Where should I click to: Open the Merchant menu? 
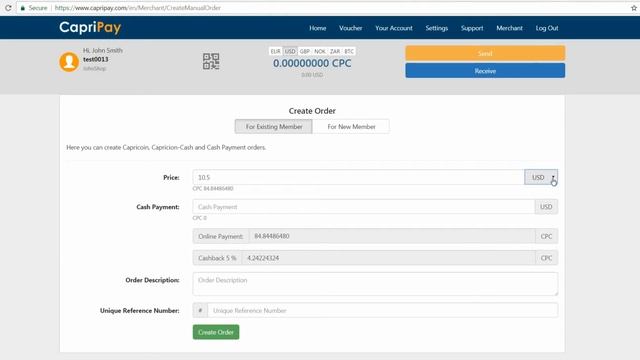[509, 28]
